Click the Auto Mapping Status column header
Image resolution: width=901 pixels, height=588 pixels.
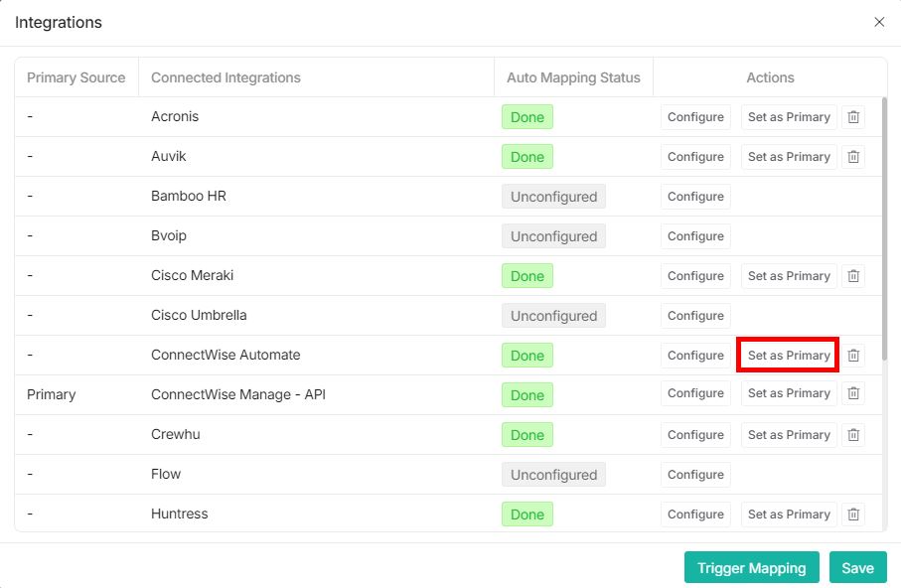(x=573, y=77)
